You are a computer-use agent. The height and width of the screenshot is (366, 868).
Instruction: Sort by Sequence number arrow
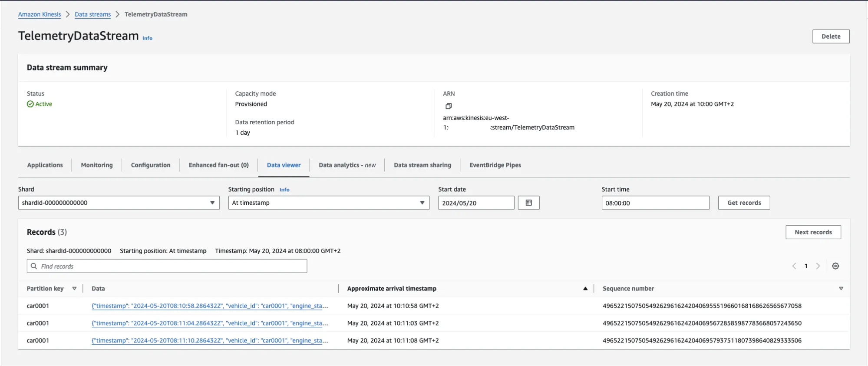tap(841, 289)
